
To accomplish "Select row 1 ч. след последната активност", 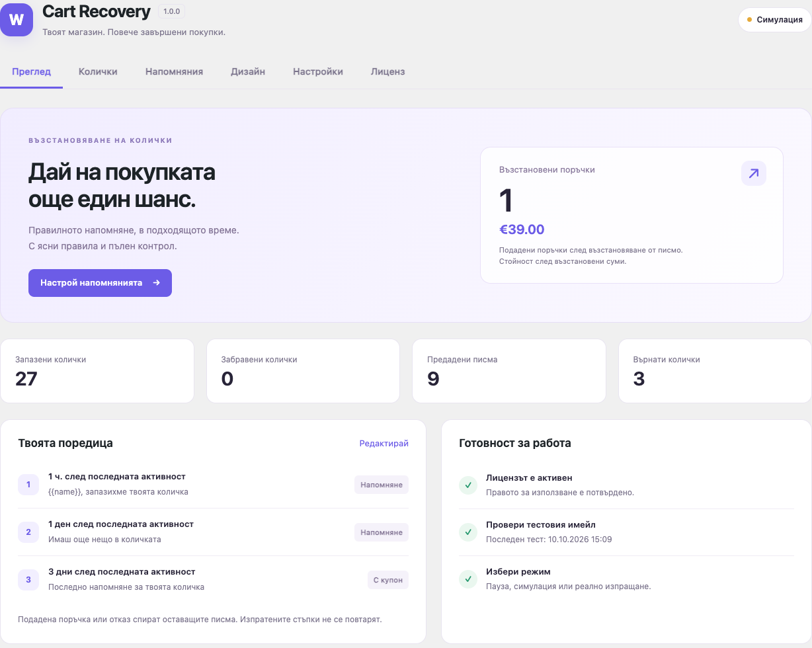I will tap(213, 485).
